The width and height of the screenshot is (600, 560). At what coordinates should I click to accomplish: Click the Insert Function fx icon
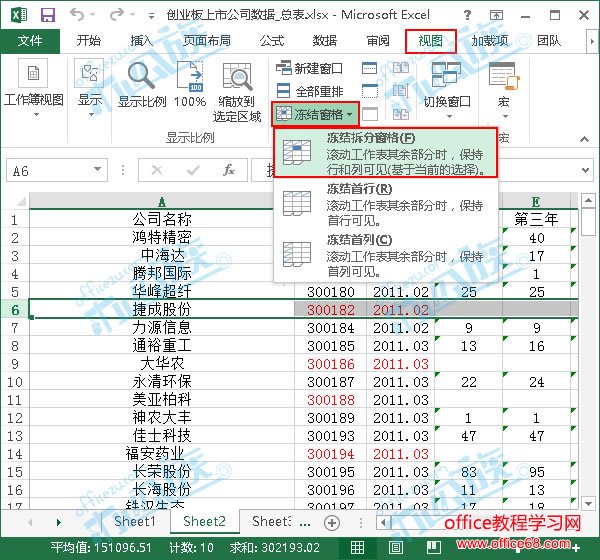tap(228, 170)
